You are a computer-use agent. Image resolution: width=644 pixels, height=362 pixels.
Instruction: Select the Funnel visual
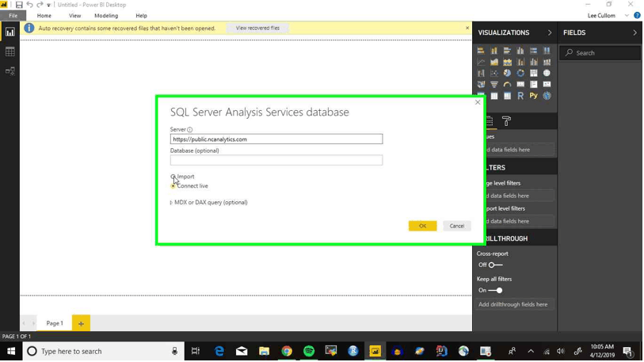494,84
